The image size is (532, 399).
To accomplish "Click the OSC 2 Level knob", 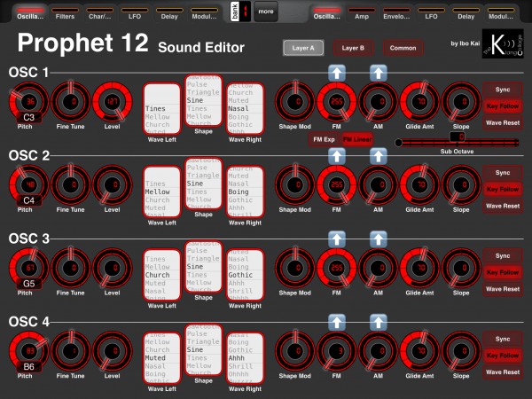I will [113, 184].
